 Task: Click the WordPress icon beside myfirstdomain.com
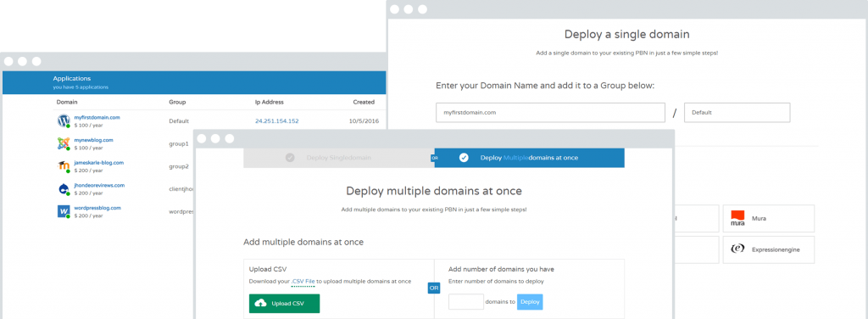pos(63,120)
